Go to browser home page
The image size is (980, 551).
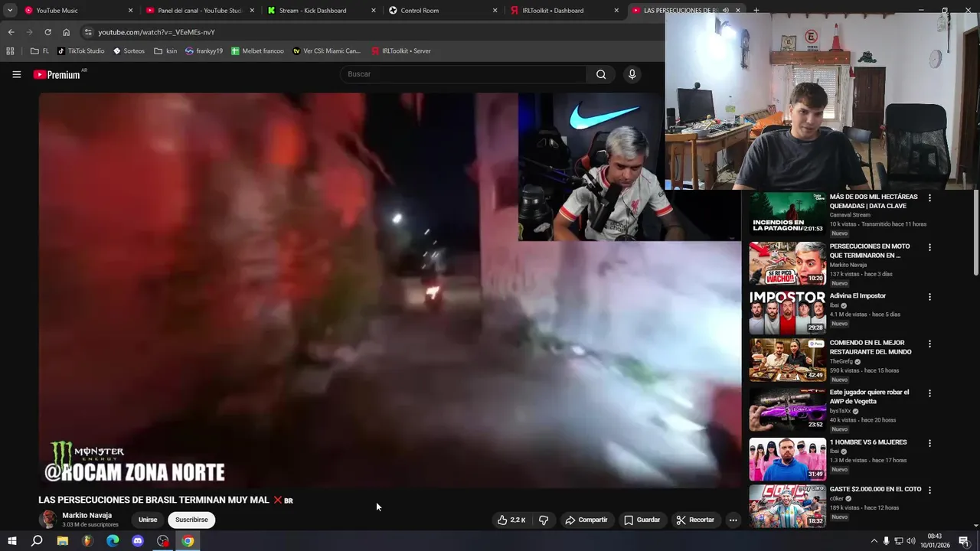(x=67, y=32)
